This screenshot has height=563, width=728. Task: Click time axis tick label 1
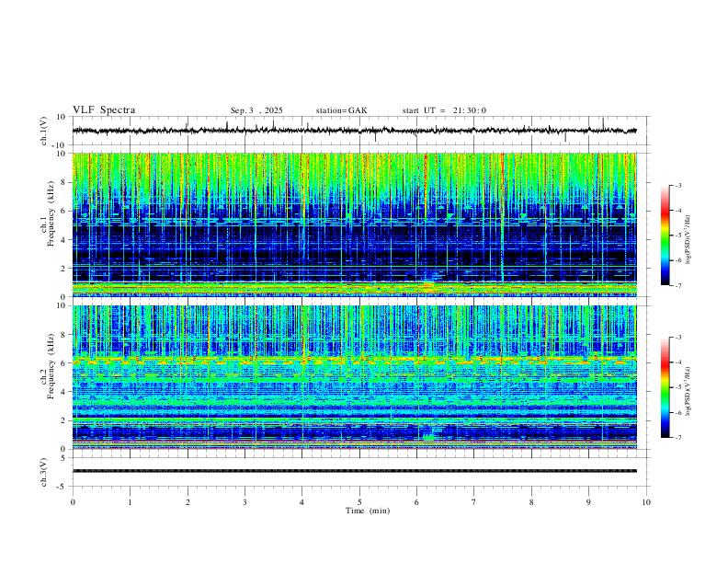tap(130, 502)
